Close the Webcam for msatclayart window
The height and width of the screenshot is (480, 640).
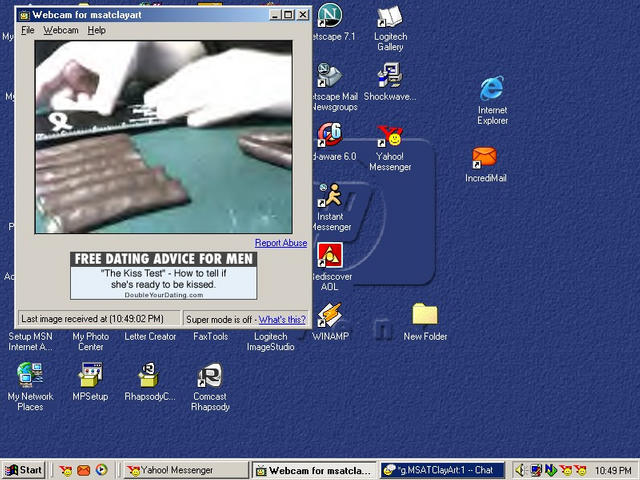coord(302,15)
